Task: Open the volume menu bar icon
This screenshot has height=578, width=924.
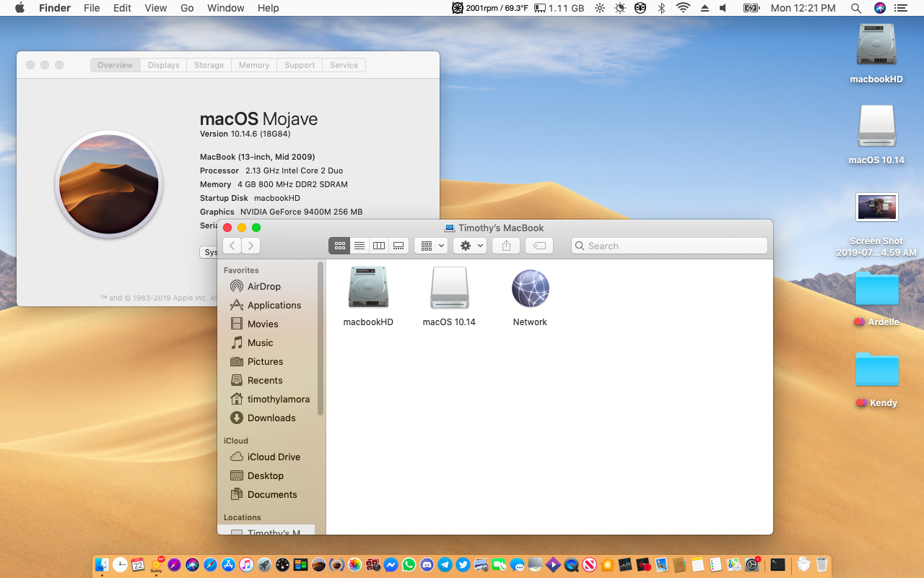Action: [x=724, y=8]
